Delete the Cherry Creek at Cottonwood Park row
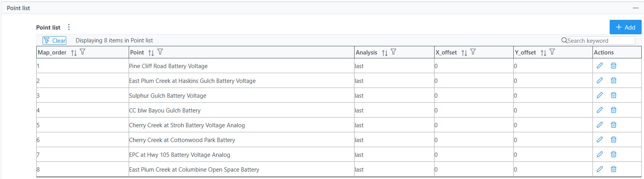 click(x=613, y=140)
